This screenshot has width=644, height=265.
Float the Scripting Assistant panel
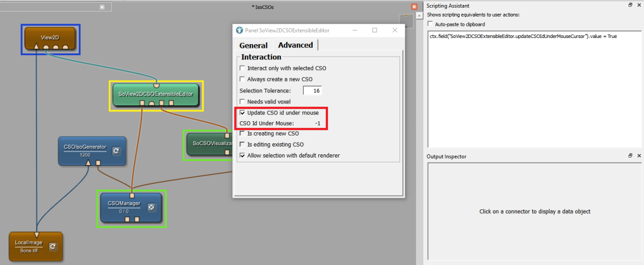pyautogui.click(x=631, y=6)
